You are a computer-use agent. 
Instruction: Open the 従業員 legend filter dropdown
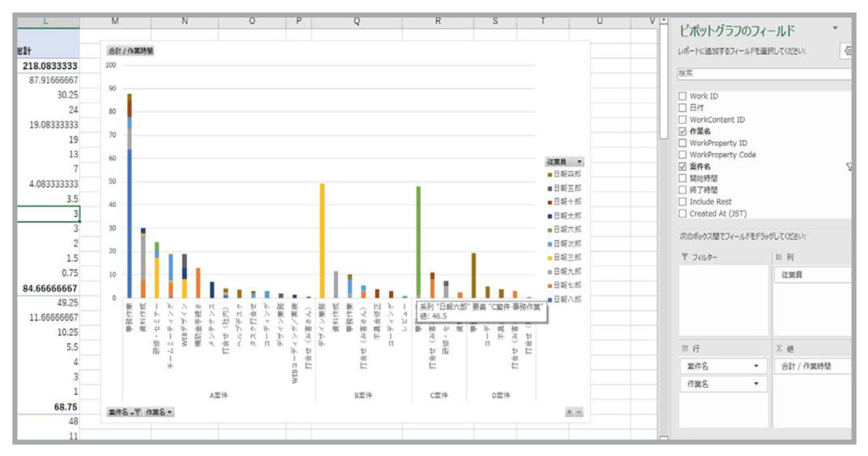point(579,162)
